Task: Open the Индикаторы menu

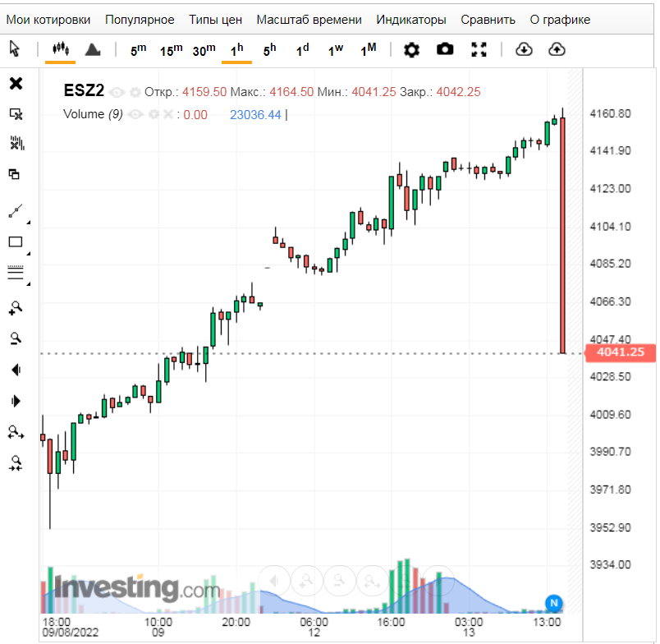Action: tap(410, 20)
